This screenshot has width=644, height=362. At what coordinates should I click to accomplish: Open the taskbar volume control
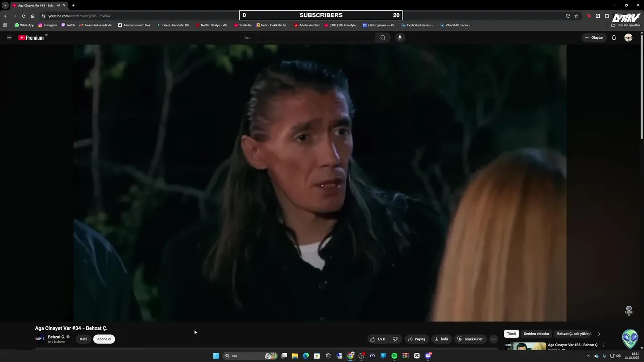tap(618, 356)
